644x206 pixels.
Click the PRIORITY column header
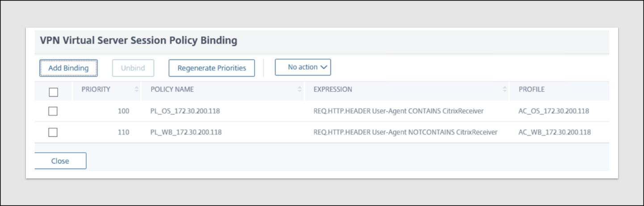(x=96, y=89)
